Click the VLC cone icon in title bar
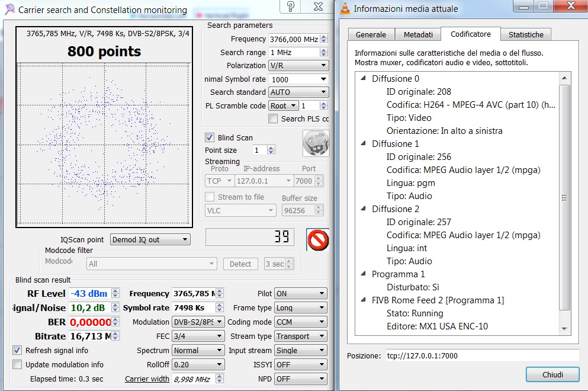The width and height of the screenshot is (588, 391). 345,8
